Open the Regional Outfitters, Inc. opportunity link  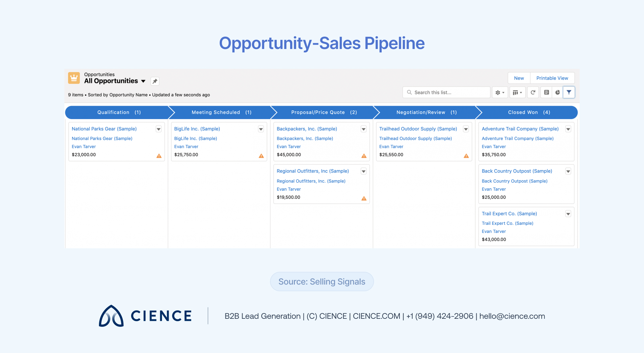coord(313,171)
